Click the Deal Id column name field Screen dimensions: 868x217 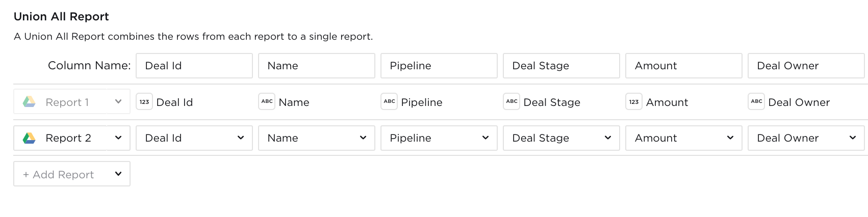(x=194, y=66)
